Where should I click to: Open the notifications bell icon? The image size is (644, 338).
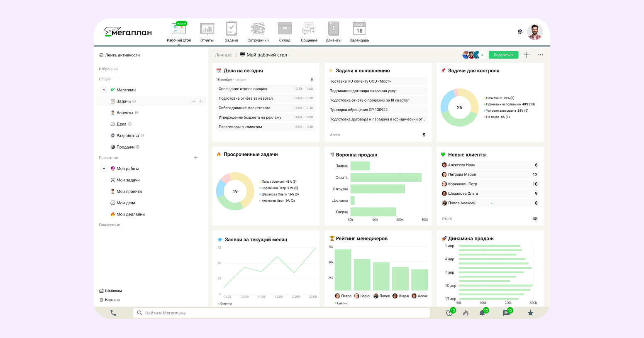482,313
